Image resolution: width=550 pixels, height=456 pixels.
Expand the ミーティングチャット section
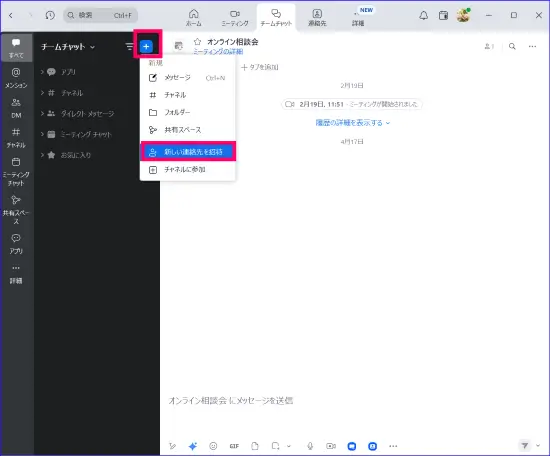[x=75, y=134]
